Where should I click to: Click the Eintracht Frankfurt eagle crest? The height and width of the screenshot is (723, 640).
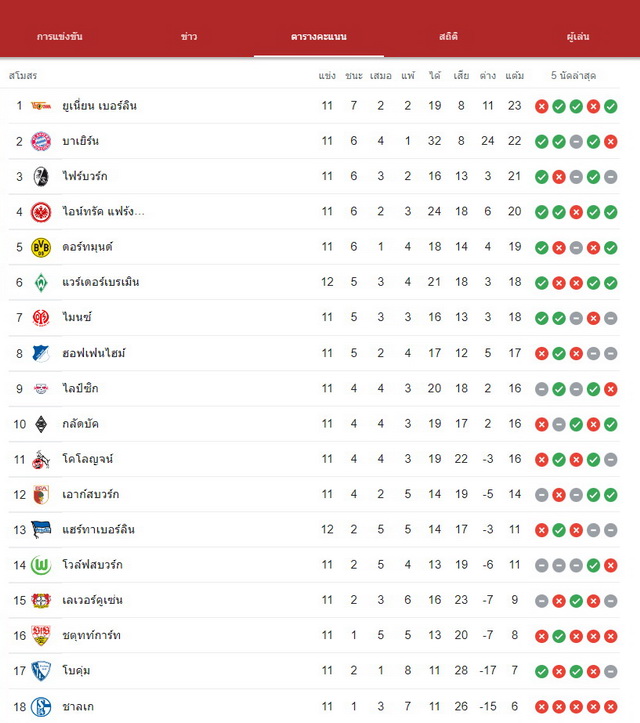[x=41, y=212]
